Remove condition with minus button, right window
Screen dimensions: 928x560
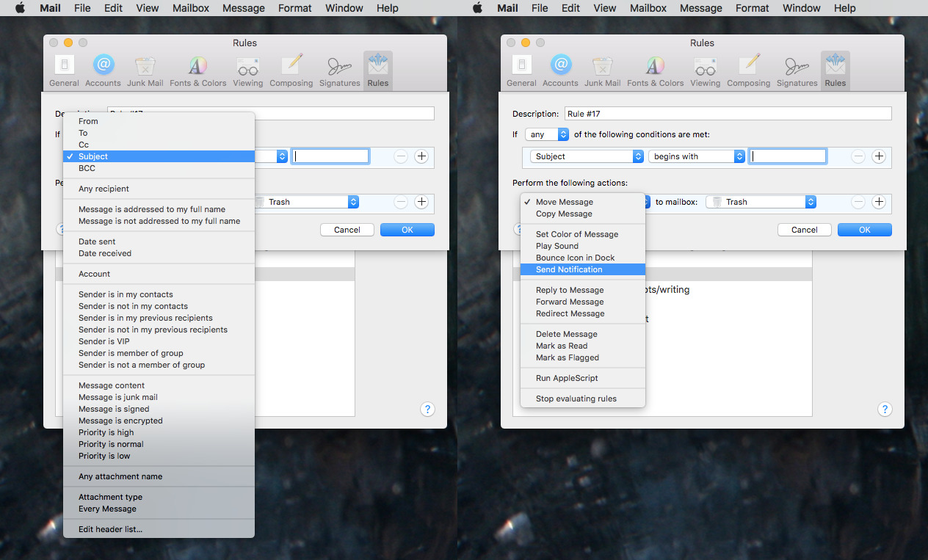[x=858, y=156]
